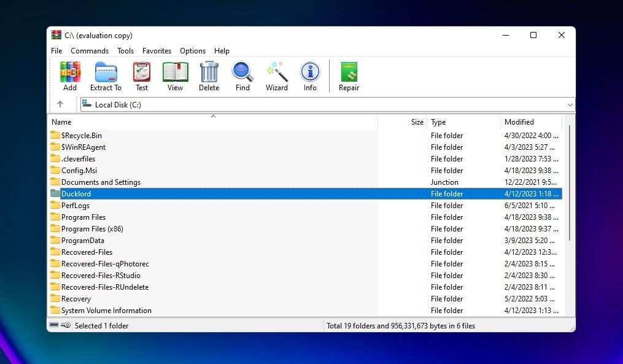Click the Junction type cell
The height and width of the screenshot is (364, 623).
click(444, 182)
